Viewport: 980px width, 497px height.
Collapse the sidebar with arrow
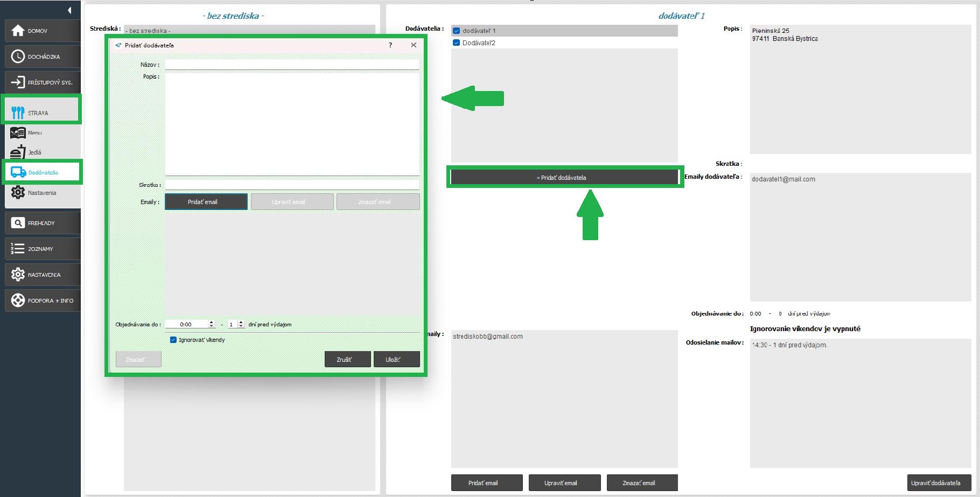(x=69, y=10)
